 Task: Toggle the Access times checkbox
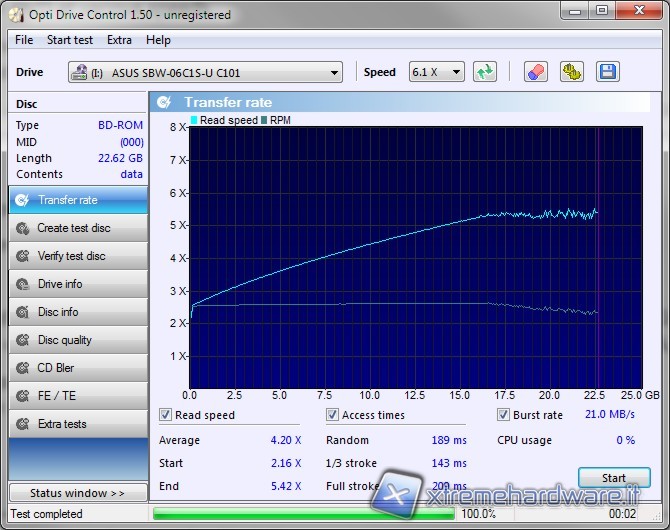click(333, 415)
